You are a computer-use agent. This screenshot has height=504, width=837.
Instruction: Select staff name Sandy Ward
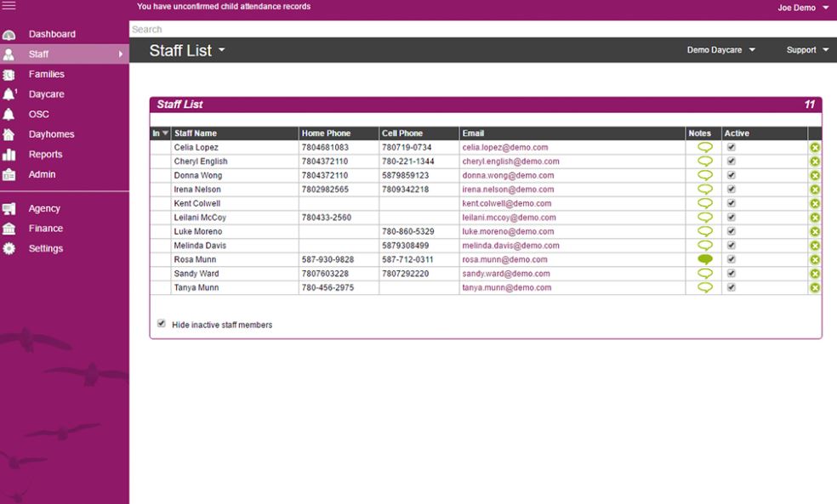coord(196,274)
